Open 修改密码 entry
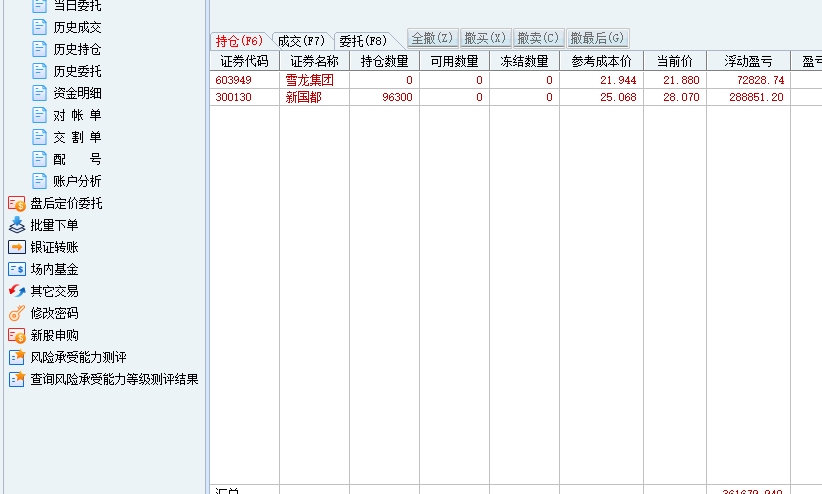This screenshot has width=822, height=494. pyautogui.click(x=54, y=314)
